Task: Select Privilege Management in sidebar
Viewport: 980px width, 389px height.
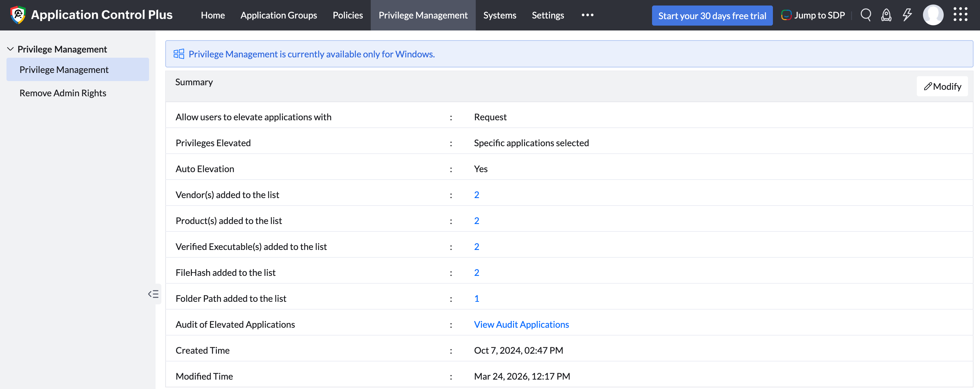Action: 77,70
